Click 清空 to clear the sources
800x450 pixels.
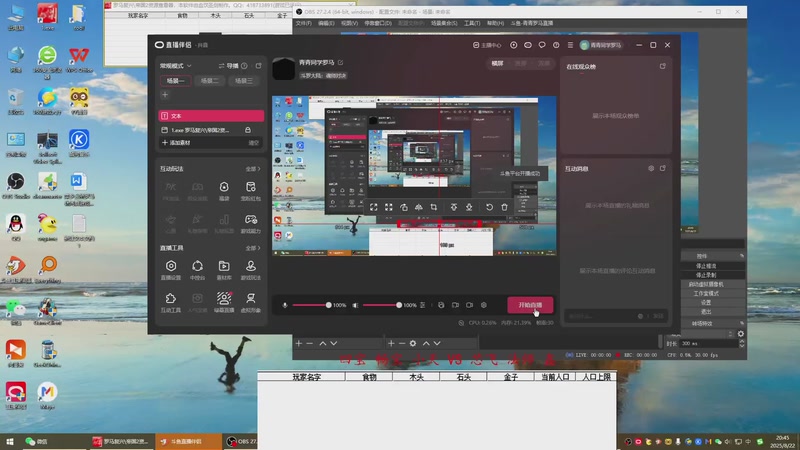tap(254, 143)
